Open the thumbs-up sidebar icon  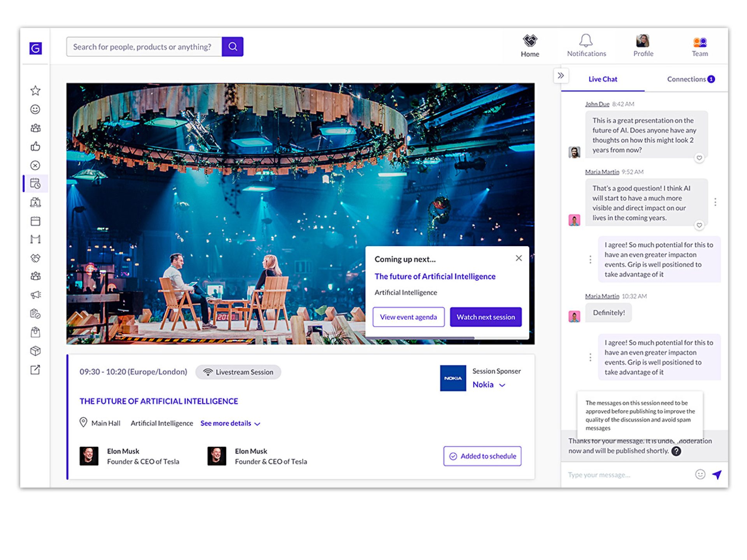tap(35, 147)
